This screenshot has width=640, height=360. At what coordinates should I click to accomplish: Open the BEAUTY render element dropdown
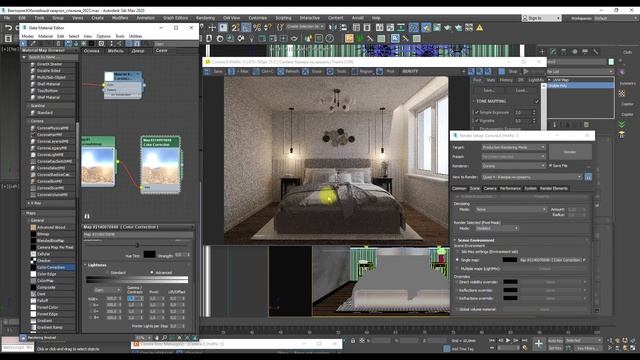point(433,71)
